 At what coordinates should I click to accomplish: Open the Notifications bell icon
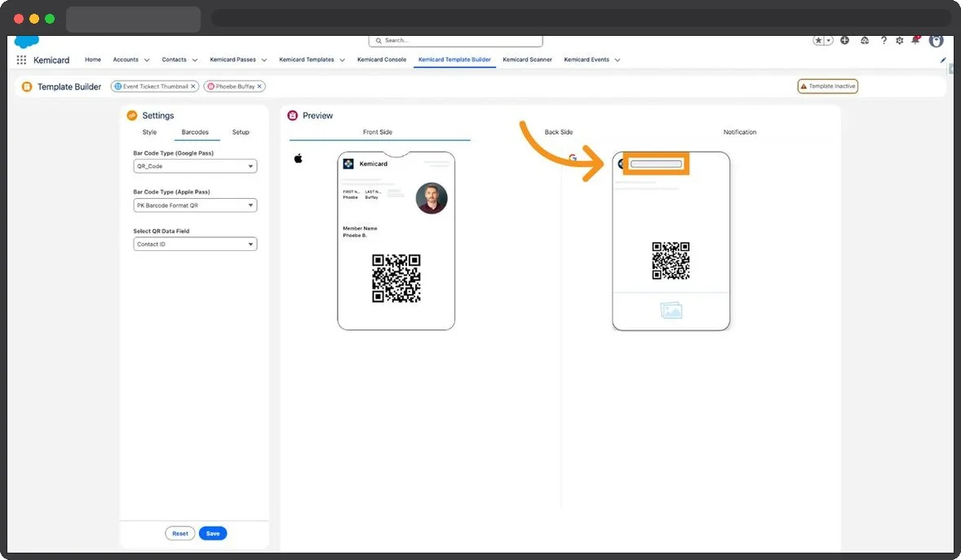click(915, 41)
